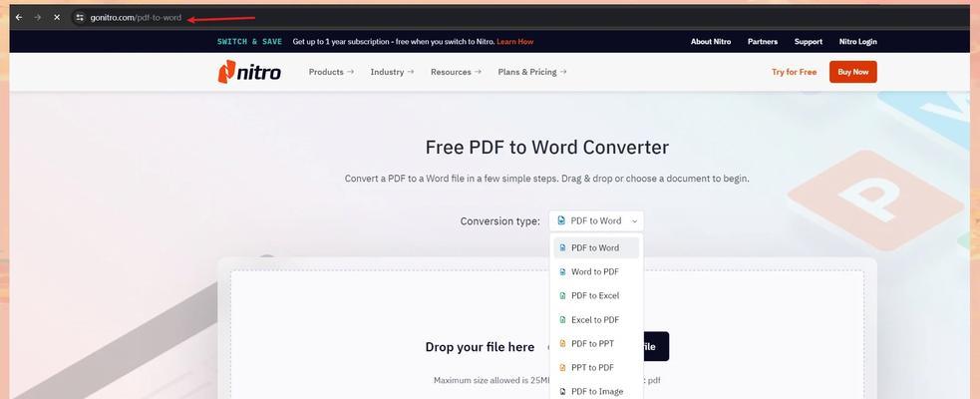Collapse the Conversion type dropdown

click(596, 220)
